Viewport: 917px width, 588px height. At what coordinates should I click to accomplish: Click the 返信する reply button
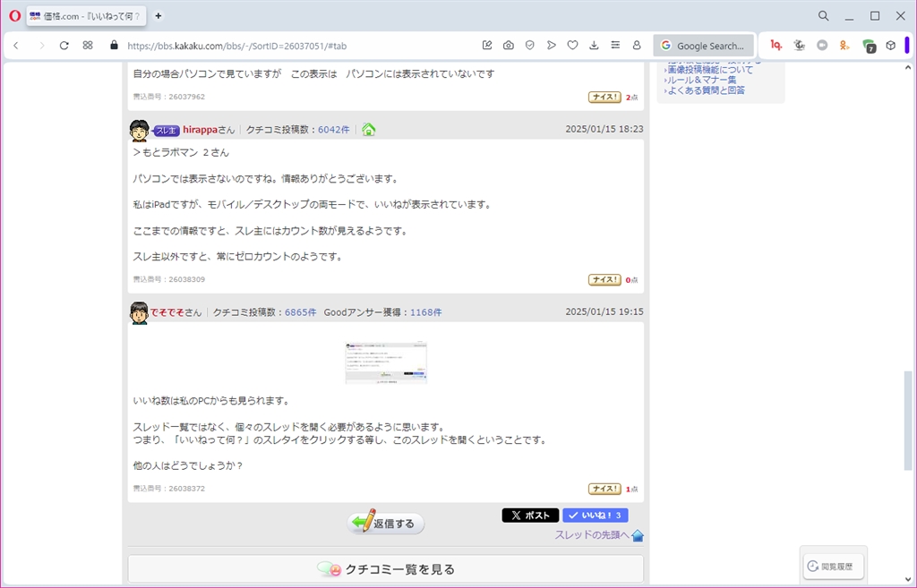tap(386, 523)
